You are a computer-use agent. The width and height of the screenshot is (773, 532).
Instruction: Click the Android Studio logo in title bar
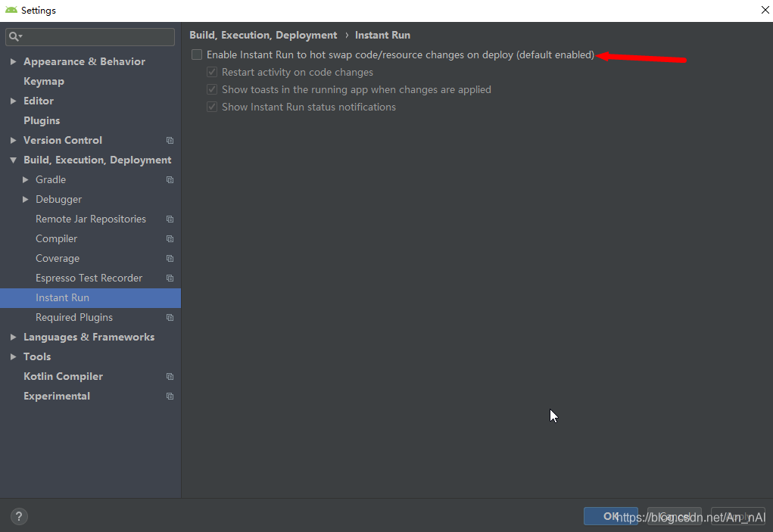click(x=11, y=10)
